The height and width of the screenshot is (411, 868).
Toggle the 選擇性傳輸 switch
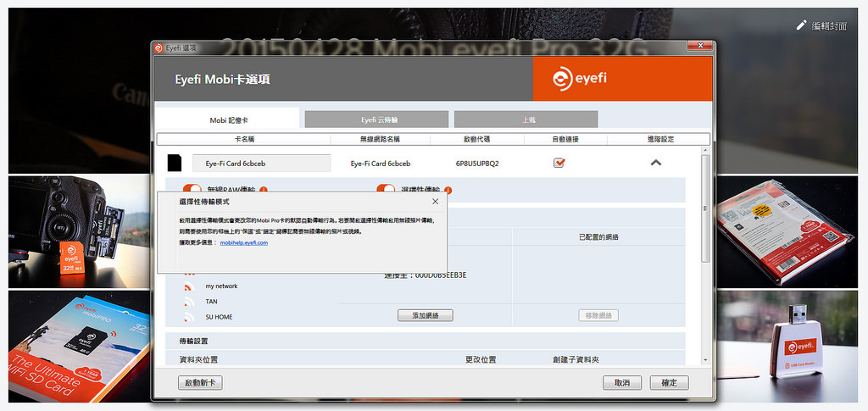[x=386, y=189]
